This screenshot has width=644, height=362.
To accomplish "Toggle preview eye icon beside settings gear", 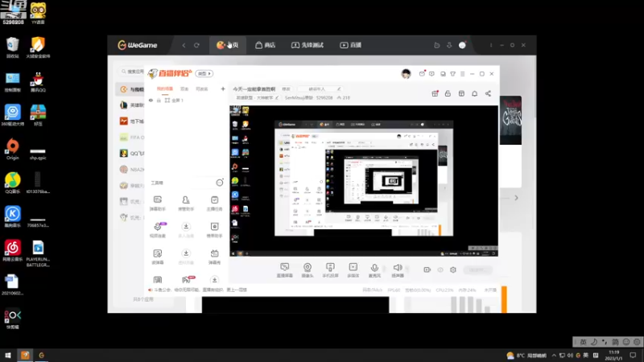I will click(440, 269).
